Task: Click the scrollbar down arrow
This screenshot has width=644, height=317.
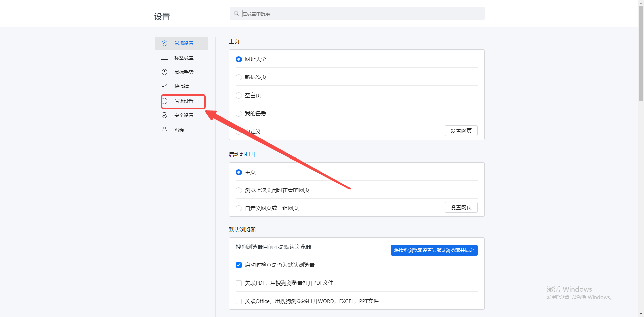Action: pos(641,314)
